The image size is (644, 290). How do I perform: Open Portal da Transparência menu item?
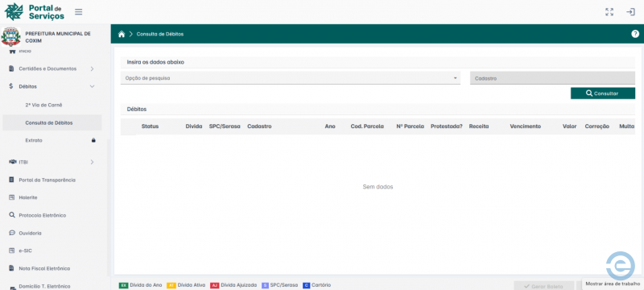47,180
